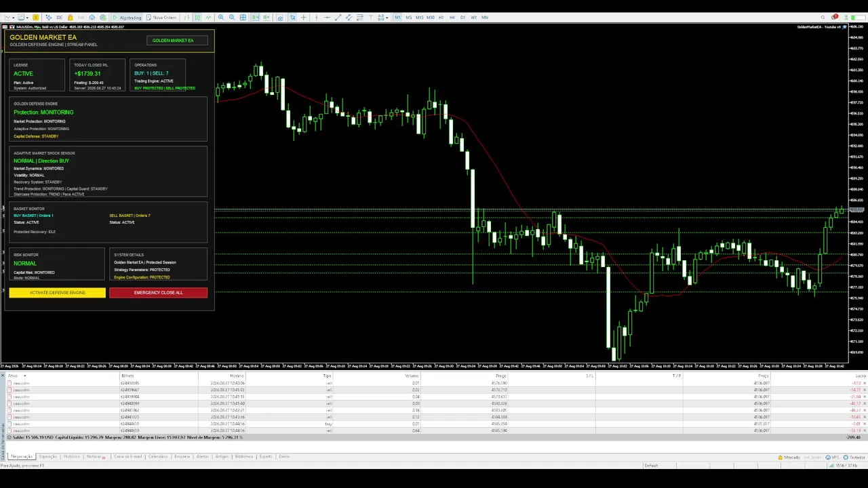868x488 pixels.
Task: Click the yellow lock icon
Action: (x=71, y=17)
